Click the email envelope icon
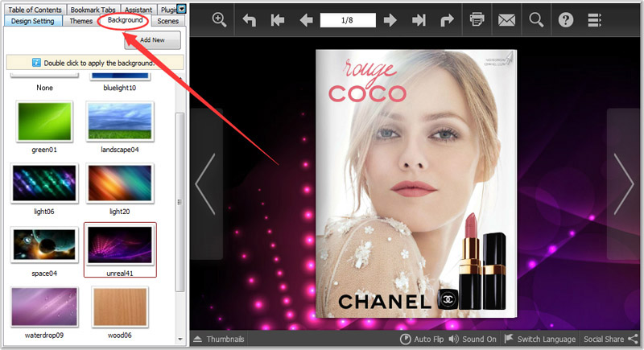Viewport: 644px width, 350px height. point(506,20)
